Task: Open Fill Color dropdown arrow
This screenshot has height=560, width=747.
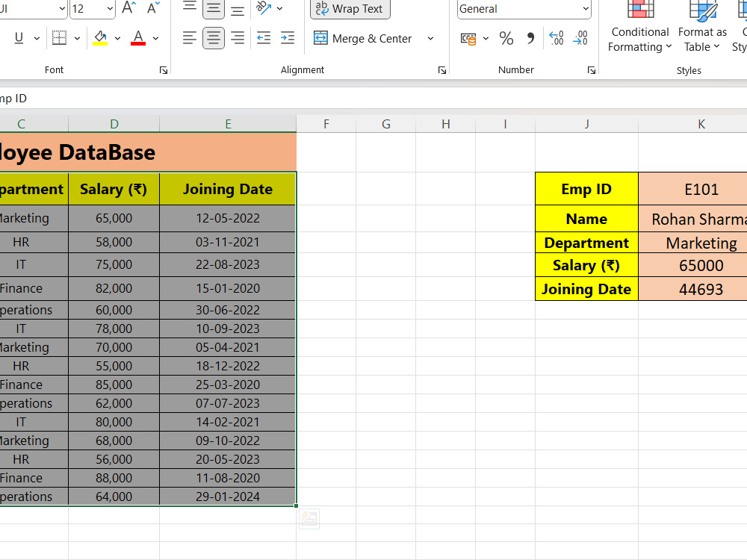Action: 118,38
